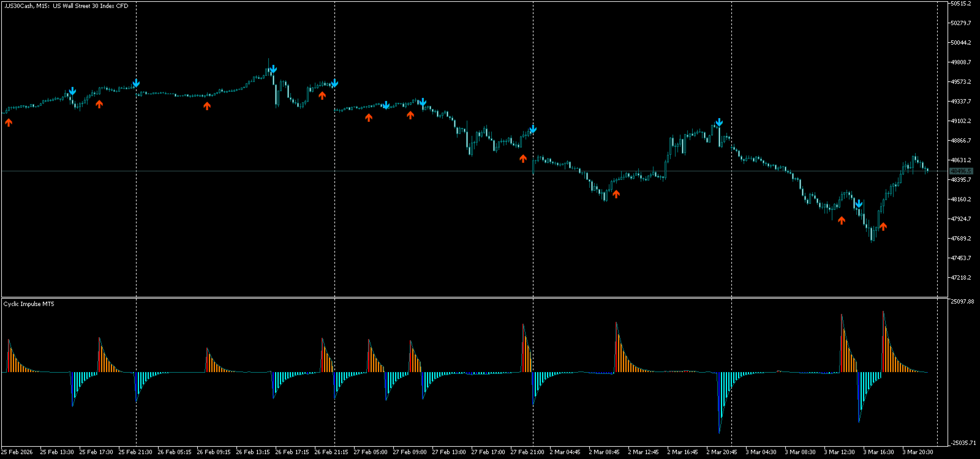Click the .US30Cash, M15 chart title
Image resolution: width=980 pixels, height=459 pixels.
pos(66,6)
